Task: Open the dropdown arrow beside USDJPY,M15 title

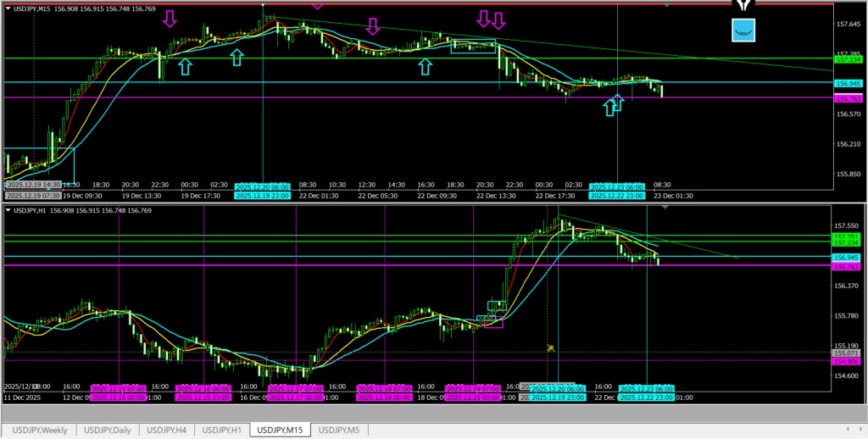Action: (8, 8)
